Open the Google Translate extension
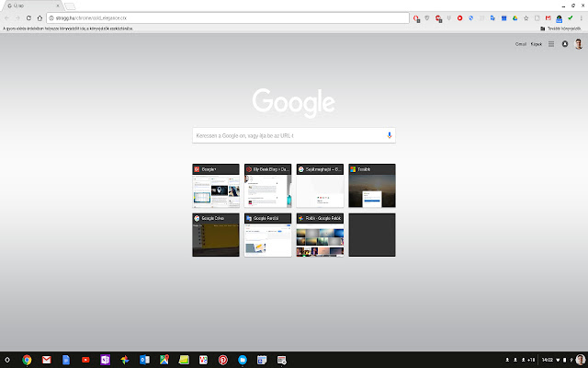588x368 pixels. coord(492,18)
